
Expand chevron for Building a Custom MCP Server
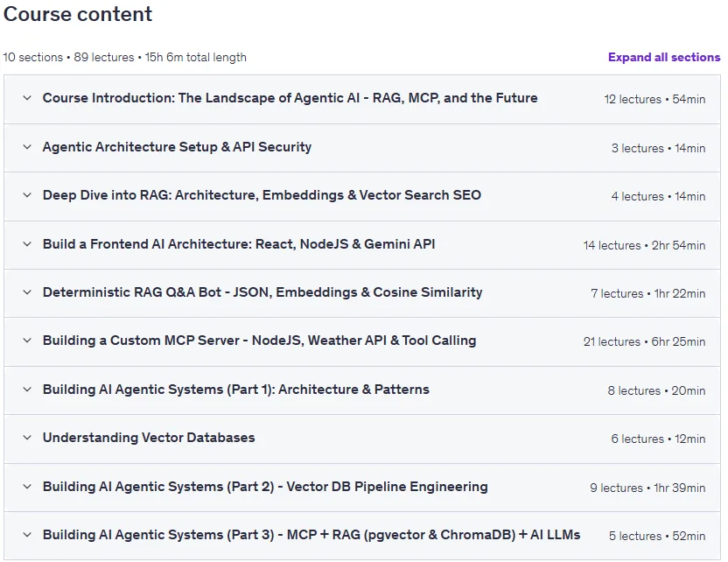tap(27, 341)
